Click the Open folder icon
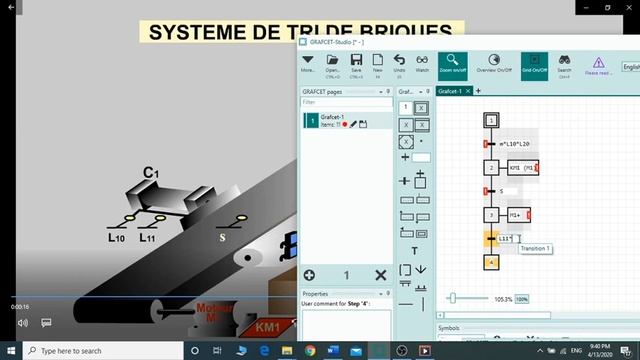Image resolution: width=640 pixels, height=360 pixels. [333, 65]
